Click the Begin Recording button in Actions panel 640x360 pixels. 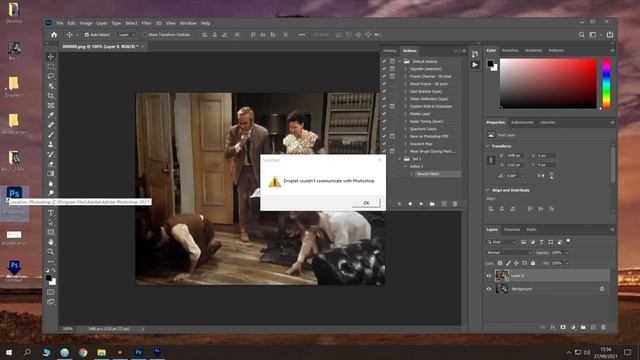click(410, 204)
